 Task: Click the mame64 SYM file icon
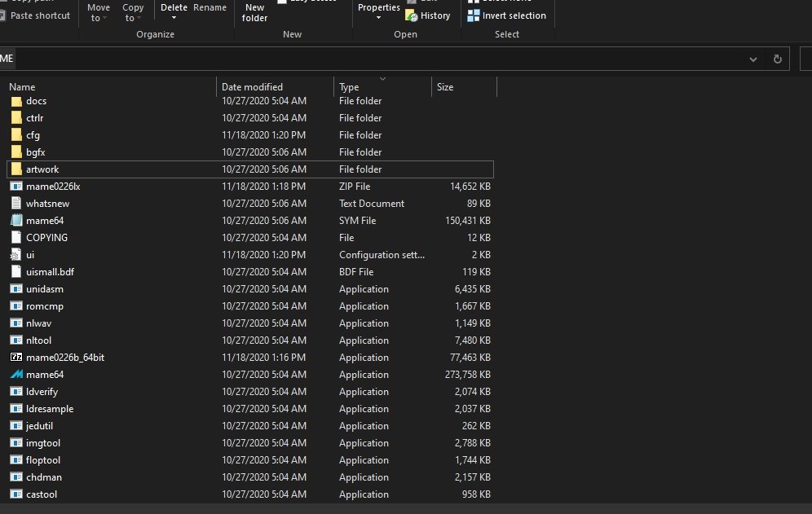[x=16, y=221]
